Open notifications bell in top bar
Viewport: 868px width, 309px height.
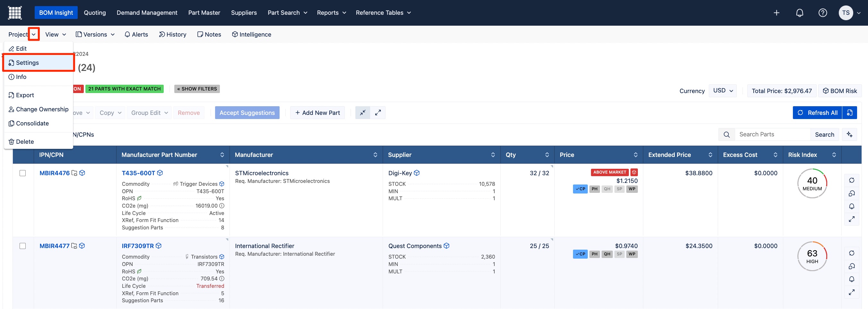(799, 13)
